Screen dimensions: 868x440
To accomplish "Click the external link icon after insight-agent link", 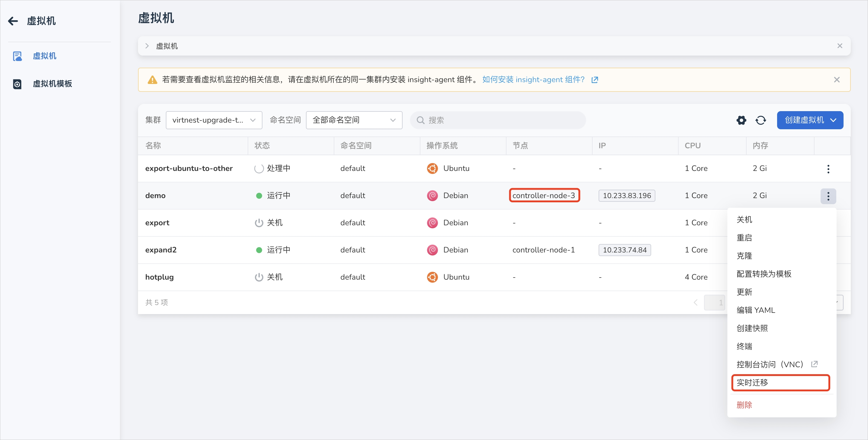I will click(x=595, y=80).
